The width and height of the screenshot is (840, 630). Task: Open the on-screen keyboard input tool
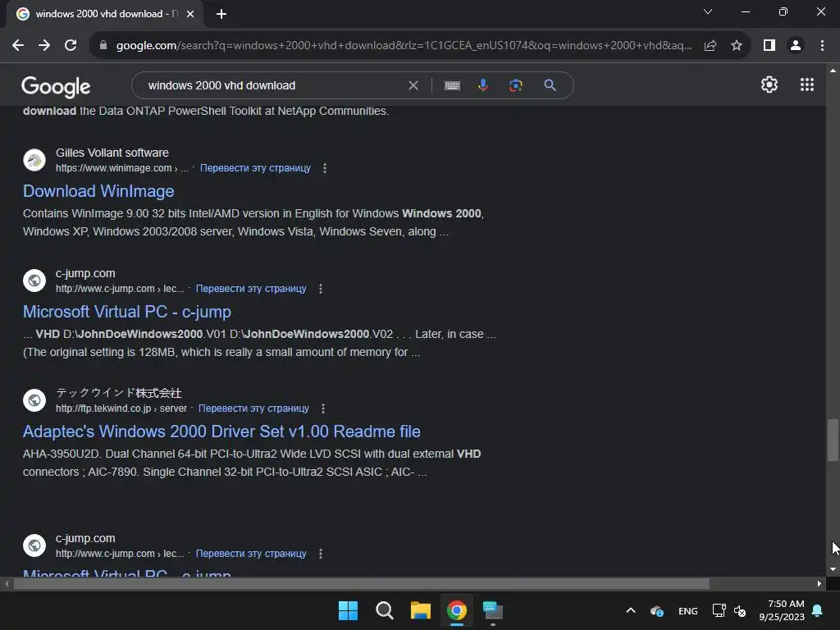452,85
